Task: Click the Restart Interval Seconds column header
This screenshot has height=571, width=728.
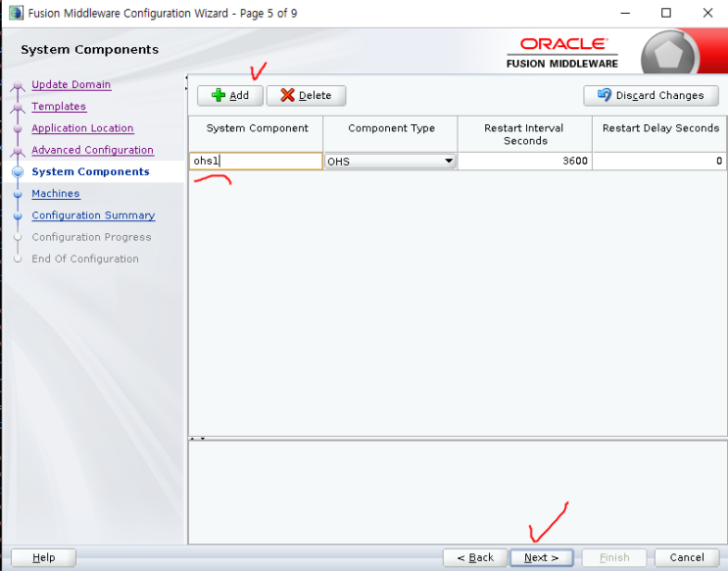Action: 525,134
